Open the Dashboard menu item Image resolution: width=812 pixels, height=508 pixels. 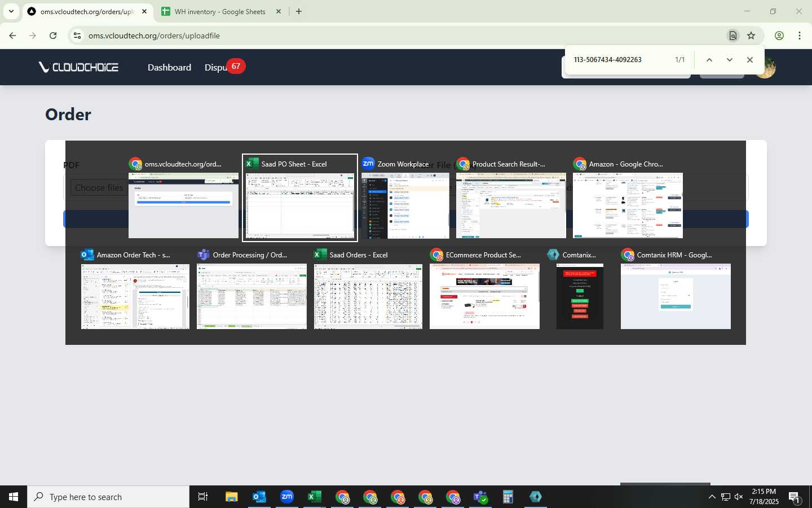pyautogui.click(x=169, y=67)
